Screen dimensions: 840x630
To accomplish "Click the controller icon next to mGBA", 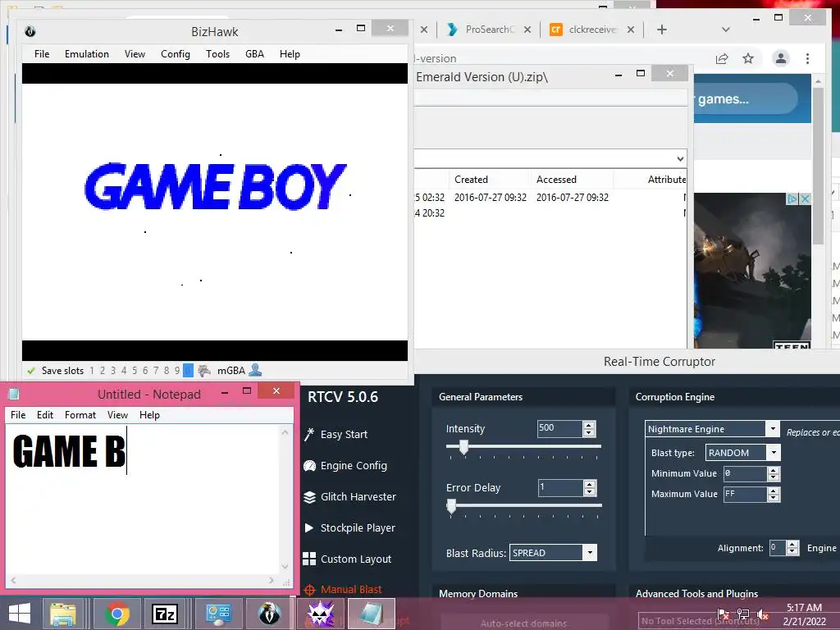I will (x=204, y=371).
